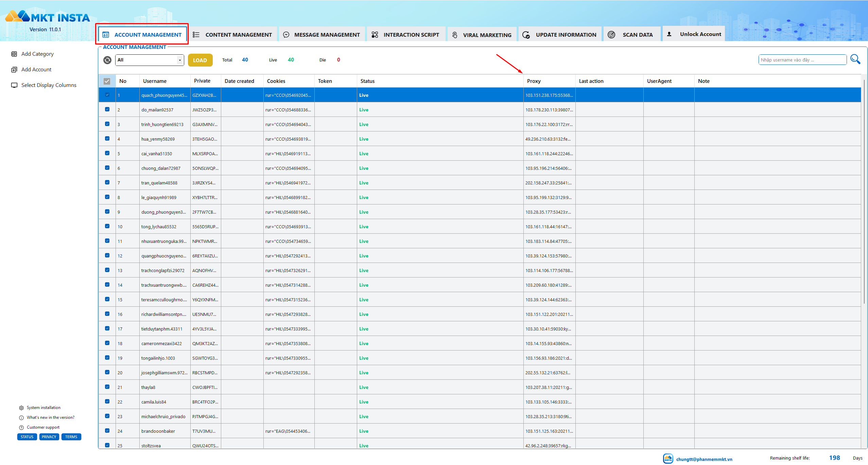The height and width of the screenshot is (465, 868).
Task: Uncheck row 2 do_mailan92537 checkbox
Action: [x=107, y=109]
